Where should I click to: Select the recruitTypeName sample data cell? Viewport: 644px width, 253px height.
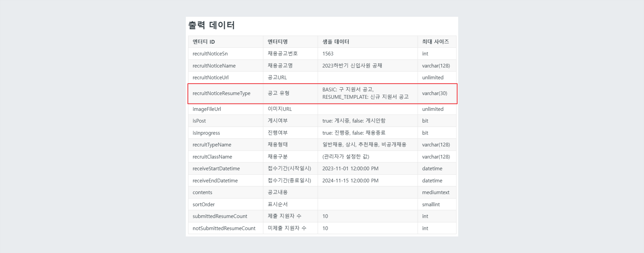pos(365,144)
